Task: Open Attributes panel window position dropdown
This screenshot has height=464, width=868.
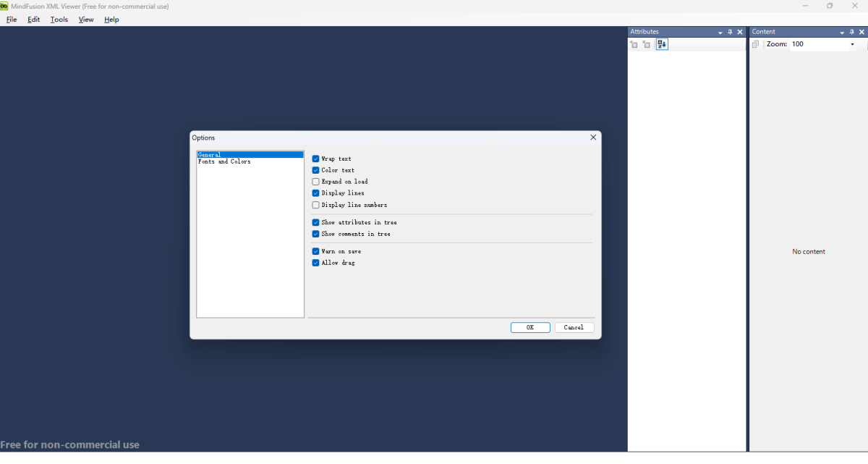Action: (x=720, y=33)
